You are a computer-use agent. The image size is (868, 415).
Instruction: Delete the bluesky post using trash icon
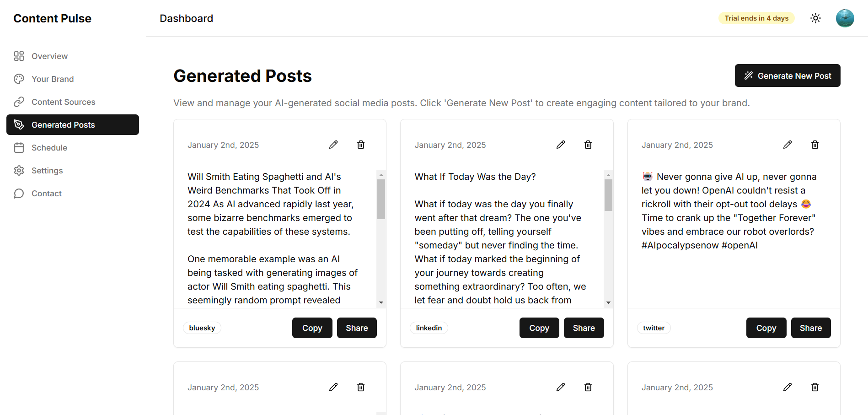(x=360, y=145)
